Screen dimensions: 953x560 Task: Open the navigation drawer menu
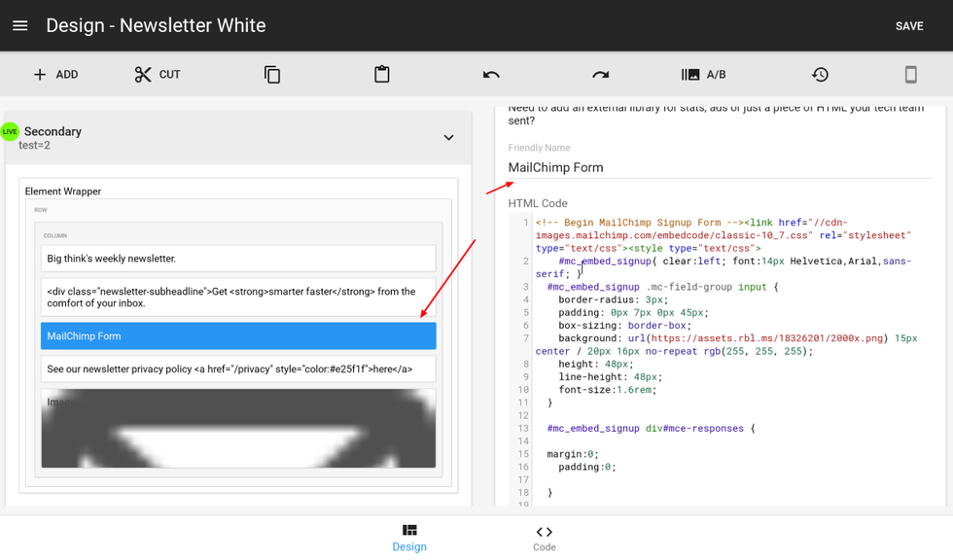pos(19,25)
